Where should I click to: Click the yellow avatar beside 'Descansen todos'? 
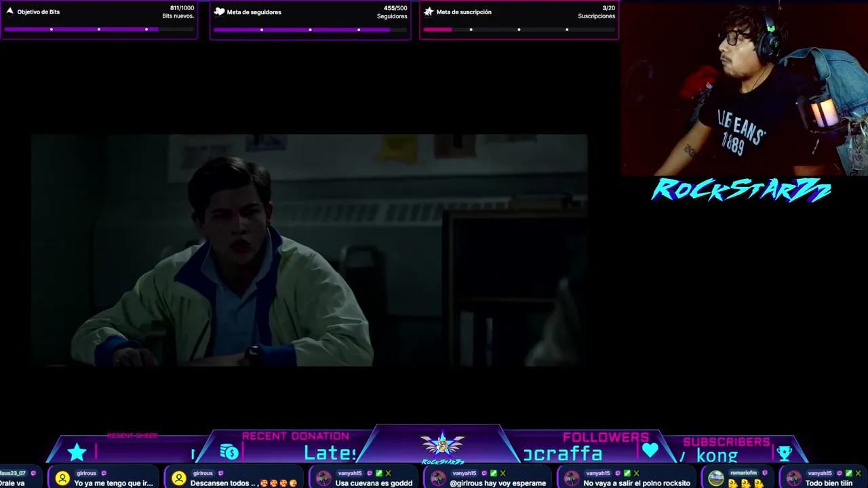click(179, 479)
